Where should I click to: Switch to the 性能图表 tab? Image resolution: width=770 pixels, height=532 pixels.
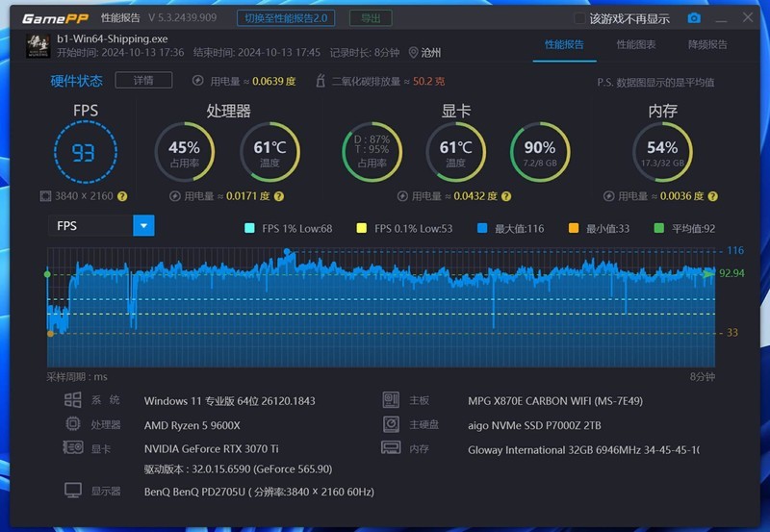tap(636, 44)
